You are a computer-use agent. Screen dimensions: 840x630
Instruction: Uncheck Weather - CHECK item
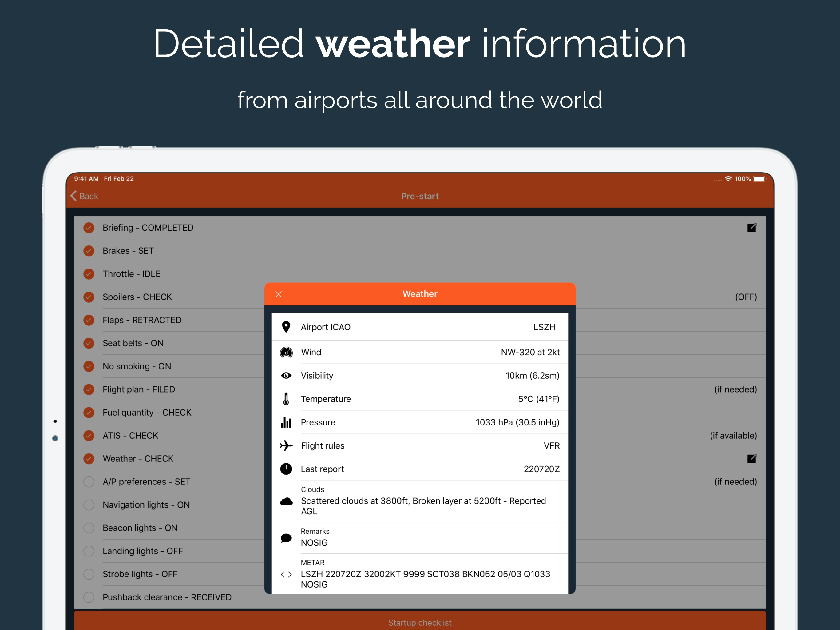point(89,459)
